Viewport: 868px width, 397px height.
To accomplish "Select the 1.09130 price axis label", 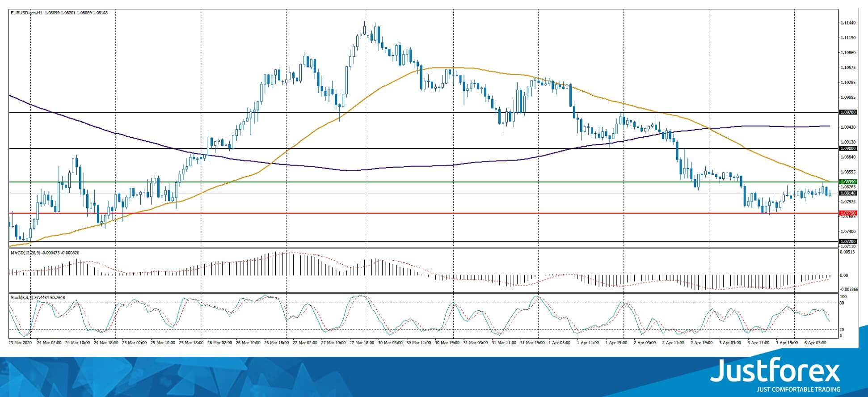I will point(848,142).
